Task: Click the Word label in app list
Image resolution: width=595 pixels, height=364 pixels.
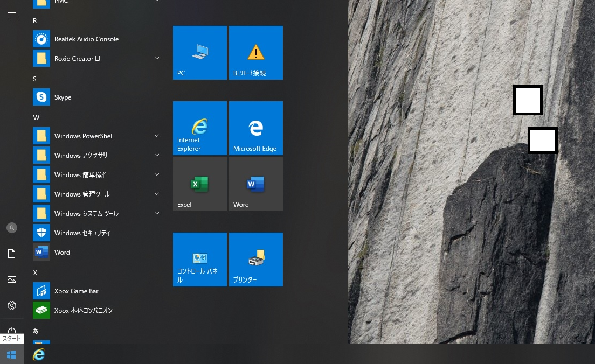Action: point(62,253)
